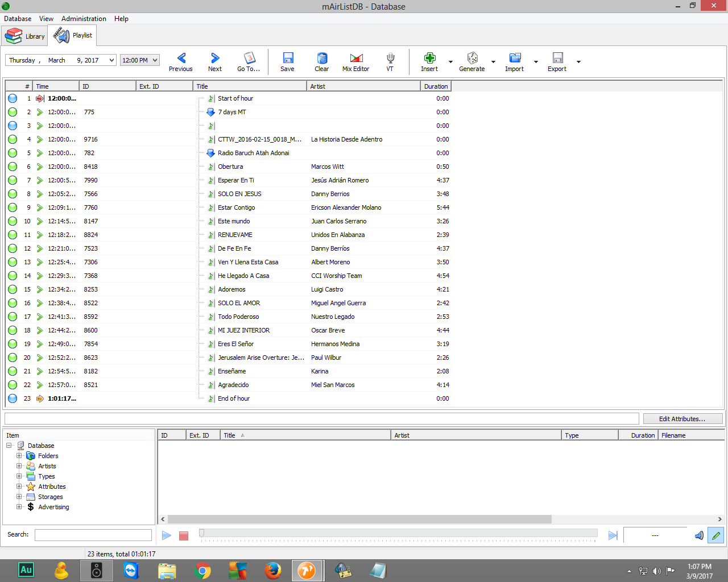This screenshot has width=728, height=582.
Task: Open the Database menu
Action: coord(18,19)
